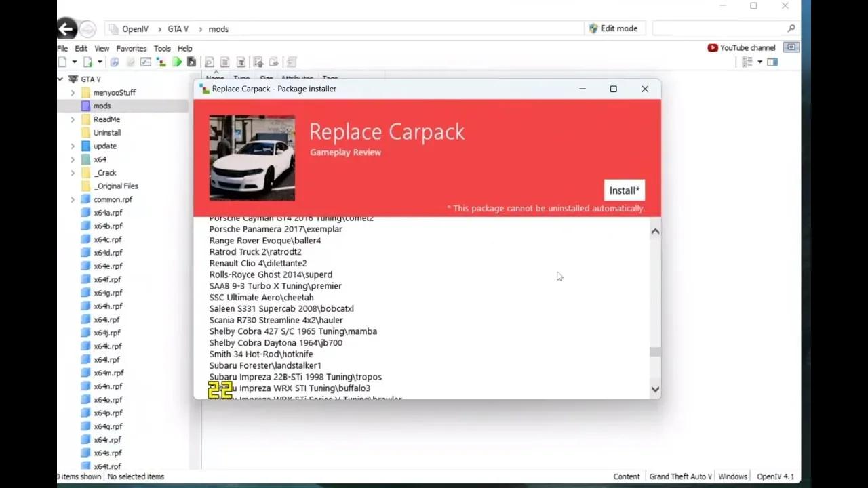Click the greyed forward navigation arrow

pyautogui.click(x=87, y=28)
